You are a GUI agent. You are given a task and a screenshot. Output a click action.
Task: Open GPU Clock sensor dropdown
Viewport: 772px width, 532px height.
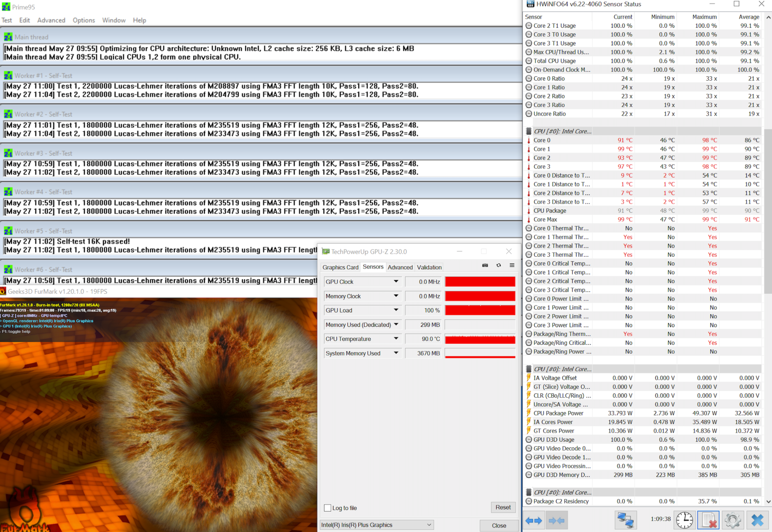click(x=396, y=282)
